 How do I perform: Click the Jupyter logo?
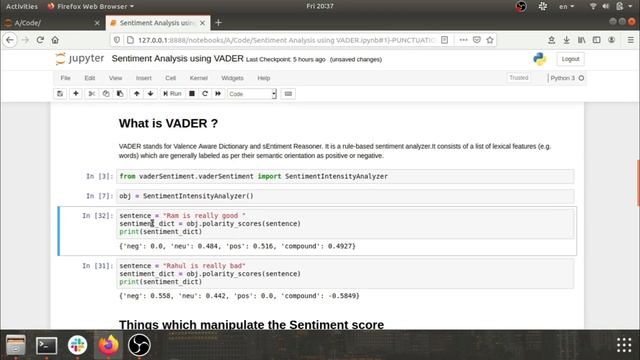point(80,59)
